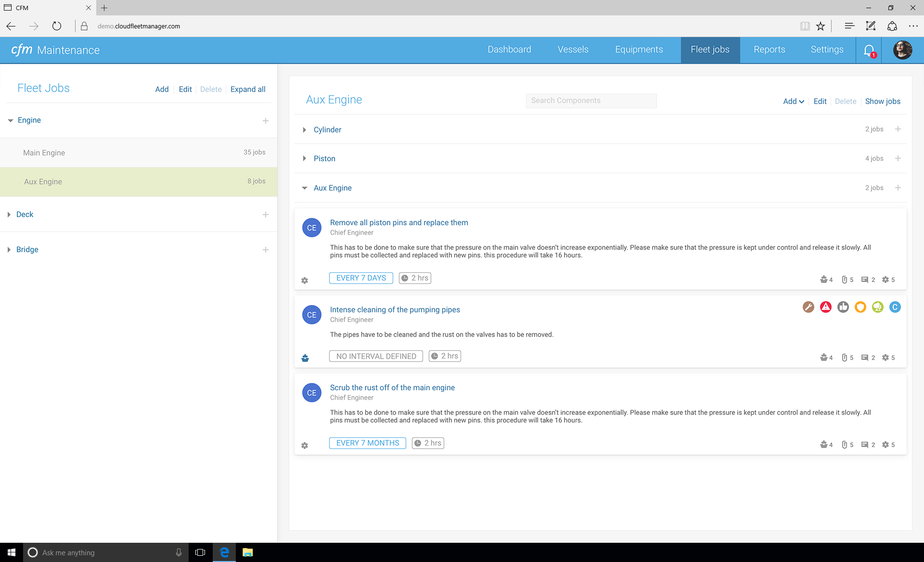The height and width of the screenshot is (562, 924).
Task: Click the green tree environment badge
Action: pyautogui.click(x=877, y=307)
